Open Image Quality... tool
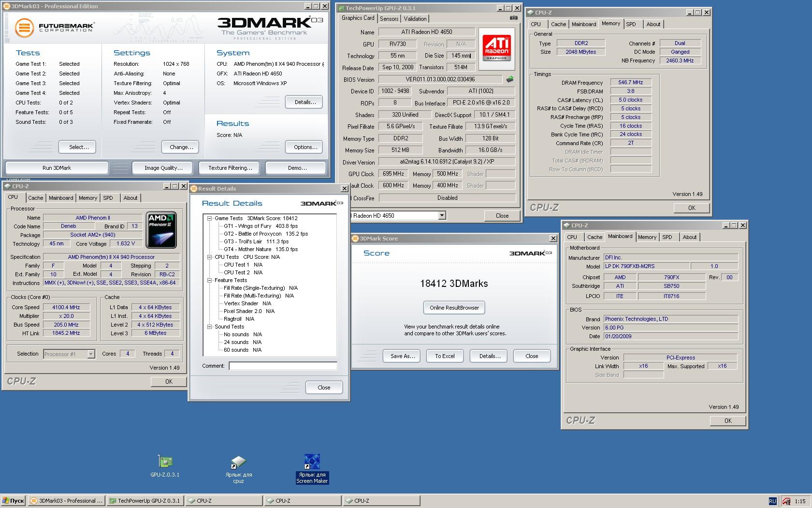 tap(163, 168)
